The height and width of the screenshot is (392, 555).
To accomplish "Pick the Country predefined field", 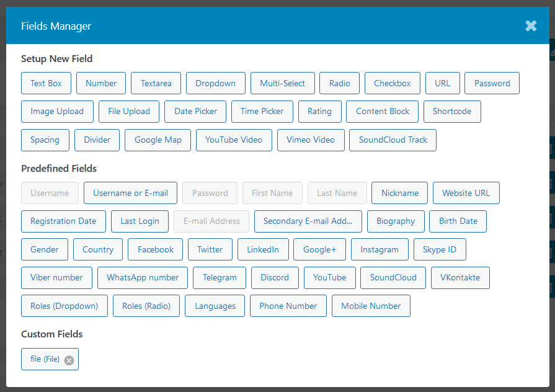I will [98, 249].
